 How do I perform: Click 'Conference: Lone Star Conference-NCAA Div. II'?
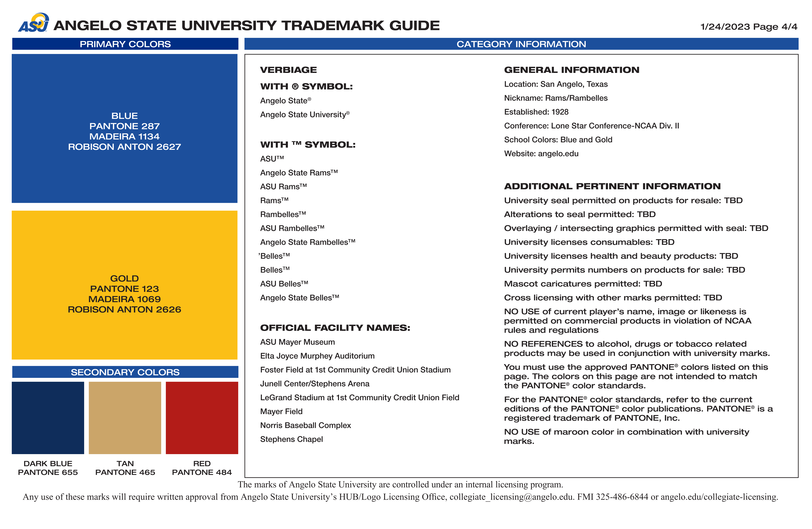pos(592,126)
